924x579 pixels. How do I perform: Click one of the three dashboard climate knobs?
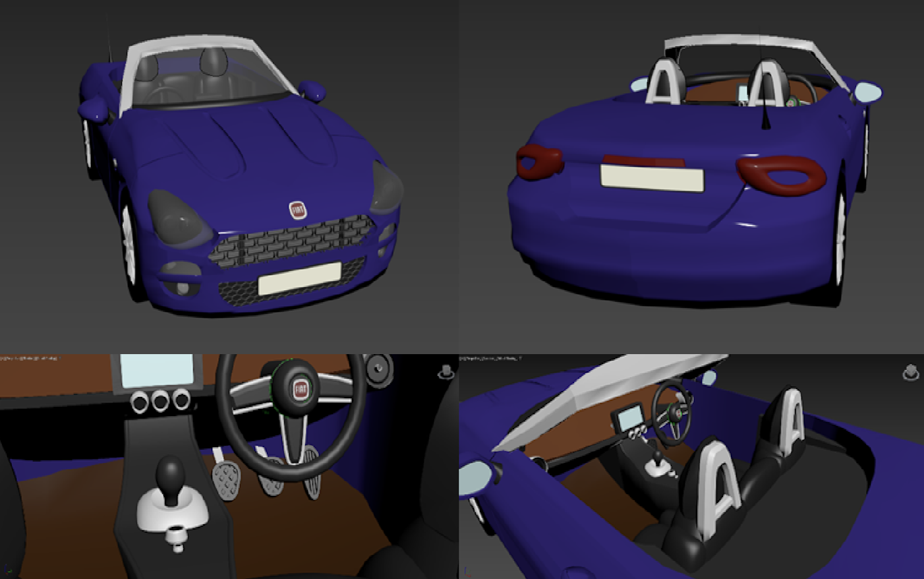click(x=159, y=400)
